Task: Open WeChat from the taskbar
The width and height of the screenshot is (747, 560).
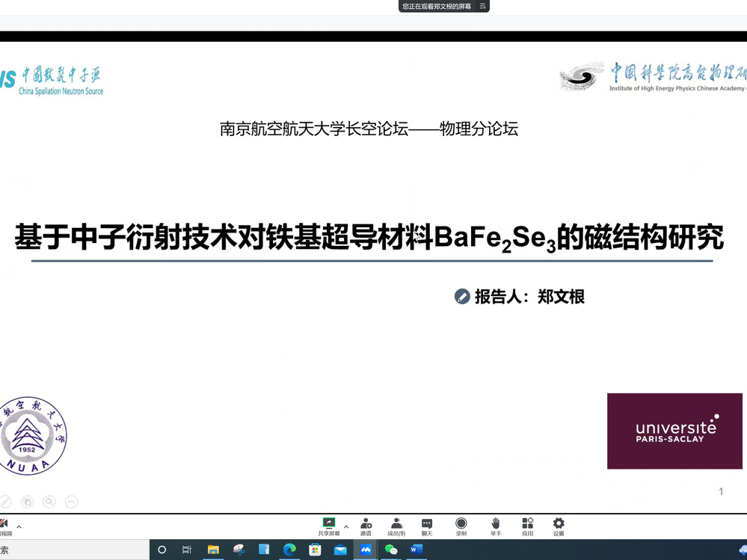Action: coord(391,550)
